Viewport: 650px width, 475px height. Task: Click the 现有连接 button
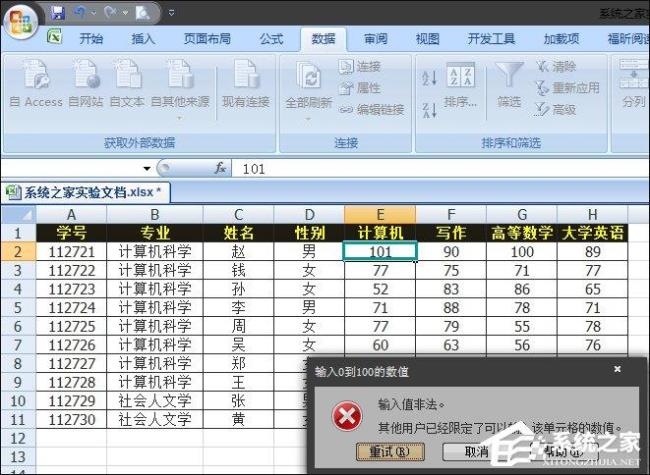coord(246,84)
